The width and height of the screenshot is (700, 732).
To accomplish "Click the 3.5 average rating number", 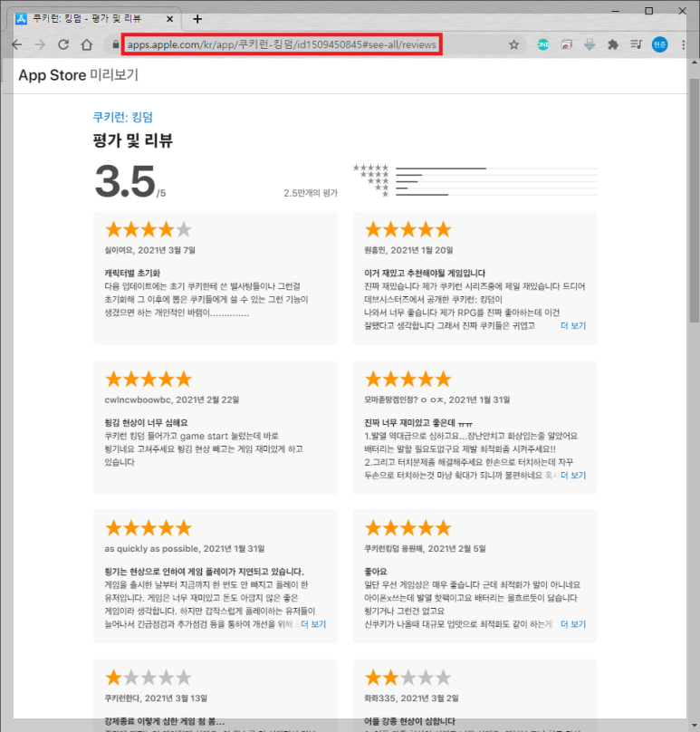I will click(125, 181).
